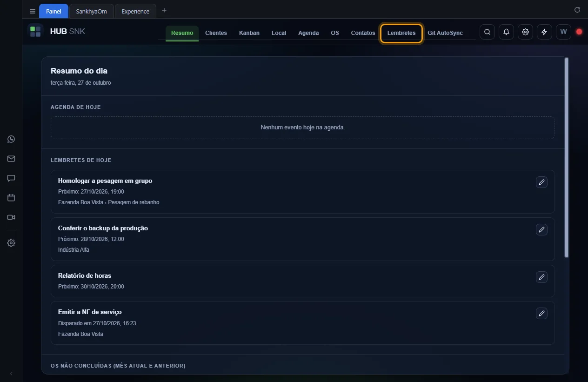
Task: Open the hamburger menu beside Painel tab
Action: [x=33, y=11]
